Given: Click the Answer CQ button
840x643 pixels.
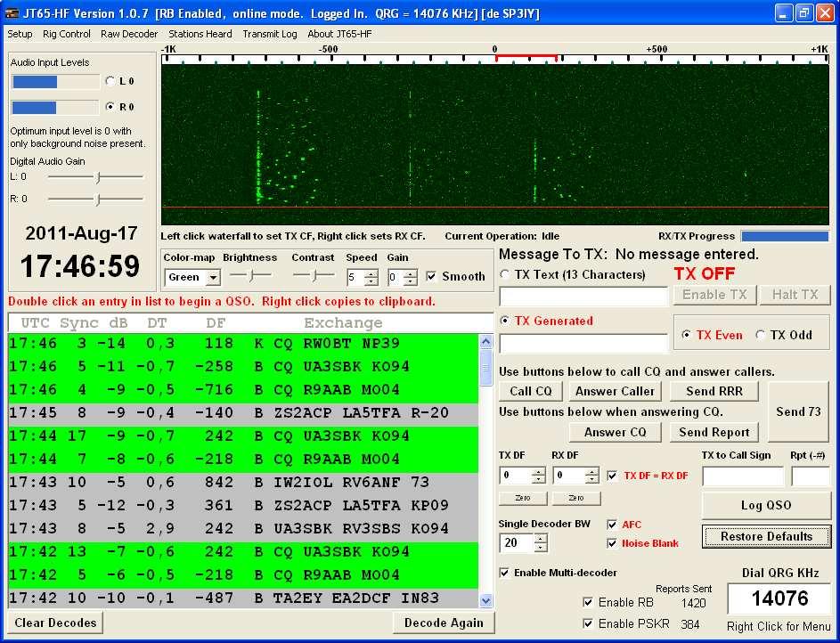Looking at the screenshot, I should click(x=615, y=432).
